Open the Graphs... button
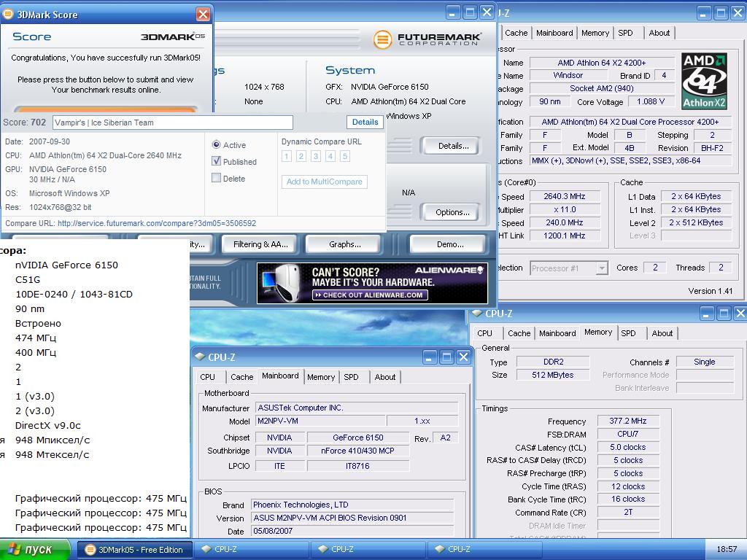747x560 pixels. coord(344,244)
